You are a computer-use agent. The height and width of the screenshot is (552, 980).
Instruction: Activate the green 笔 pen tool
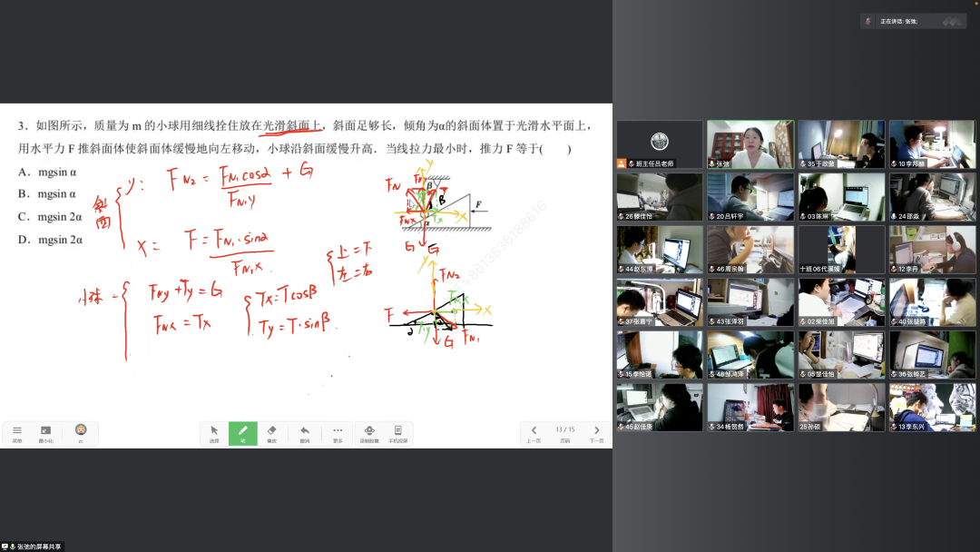[243, 433]
